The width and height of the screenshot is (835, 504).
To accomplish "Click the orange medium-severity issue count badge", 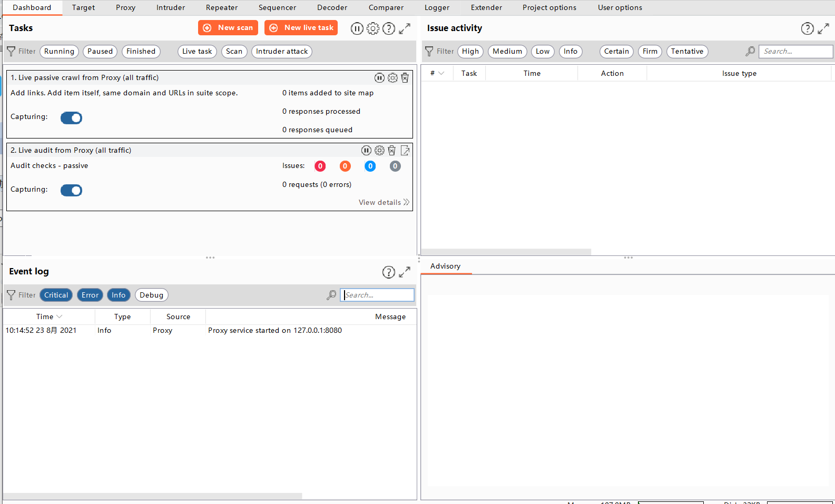I will (345, 166).
